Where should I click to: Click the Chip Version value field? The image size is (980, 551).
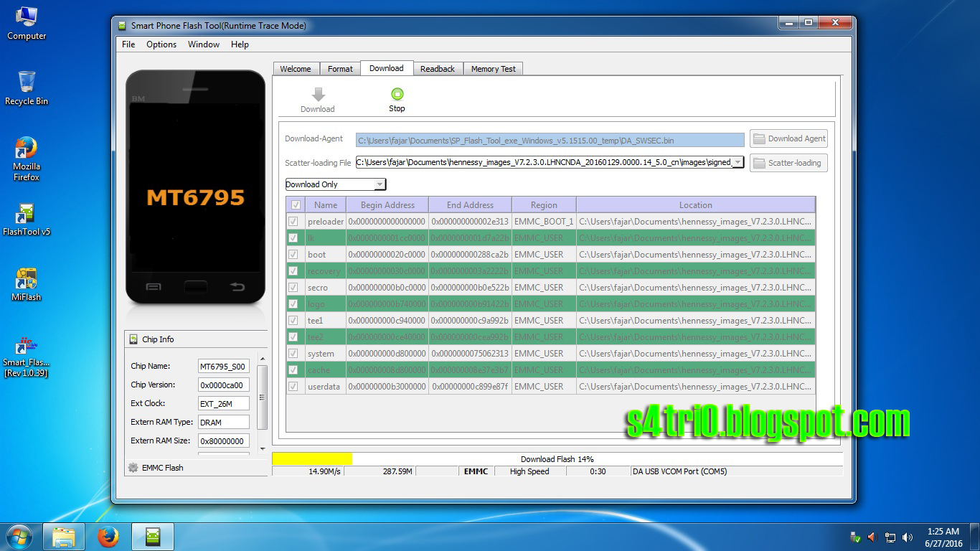[224, 385]
